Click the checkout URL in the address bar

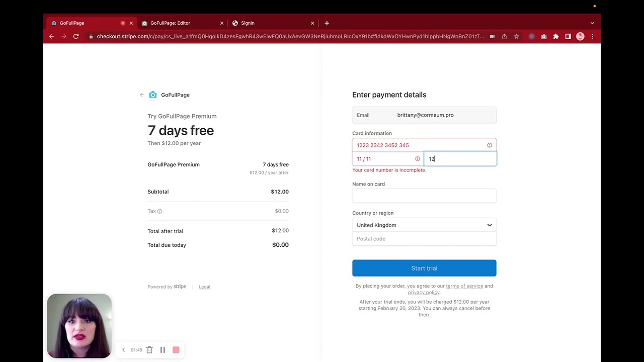(x=290, y=36)
